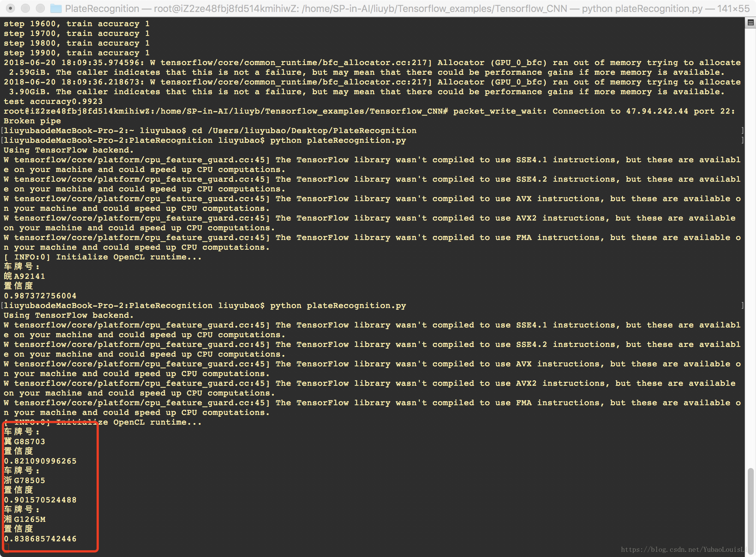Image resolution: width=756 pixels, height=557 pixels.
Task: Click the folder proxy icon in title bar
Action: point(56,8)
